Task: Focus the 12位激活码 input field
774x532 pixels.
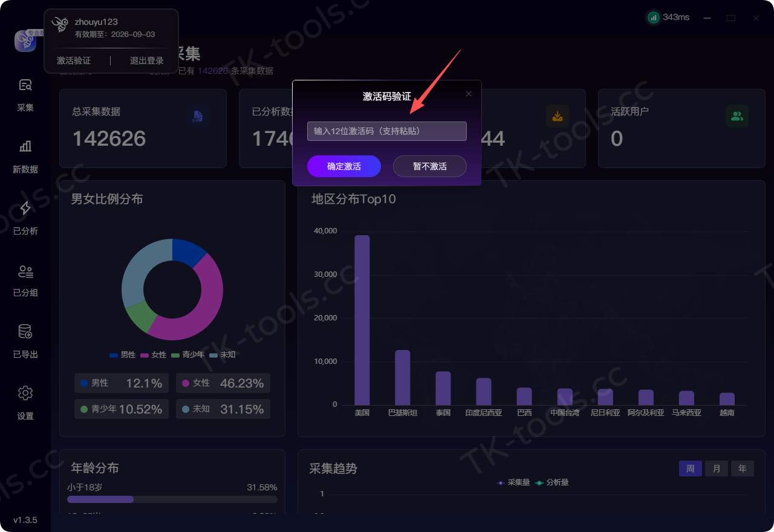Action: coord(387,131)
